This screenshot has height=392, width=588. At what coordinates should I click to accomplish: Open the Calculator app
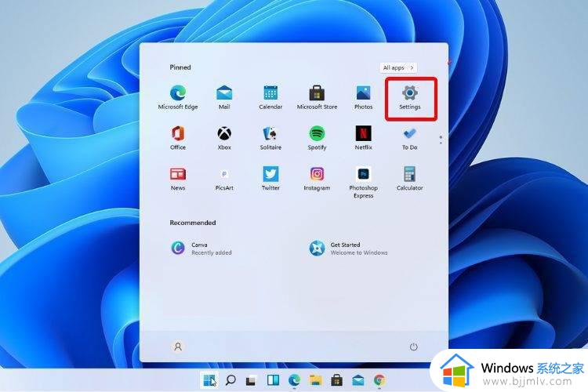[410, 179]
